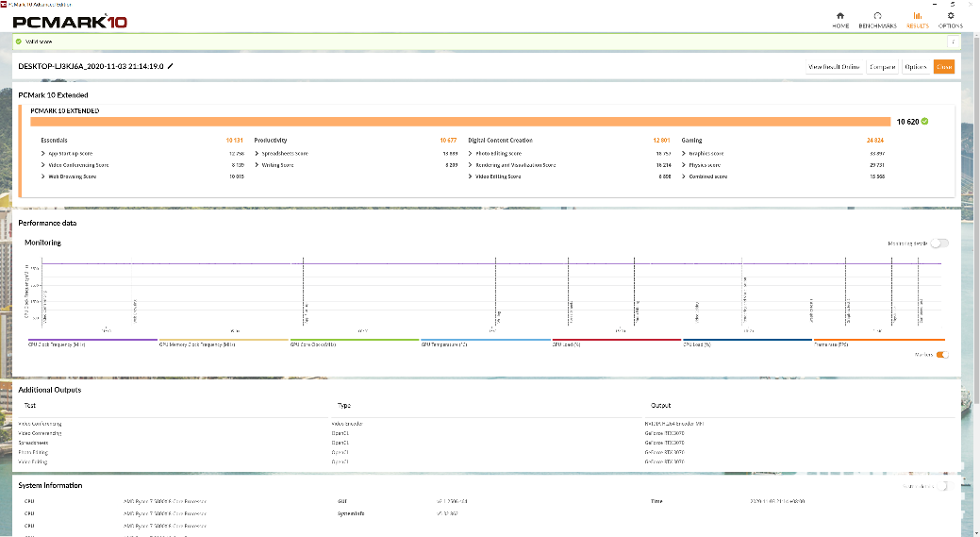Open the Benchmarks tab
The width and height of the screenshot is (980, 537).
877,20
